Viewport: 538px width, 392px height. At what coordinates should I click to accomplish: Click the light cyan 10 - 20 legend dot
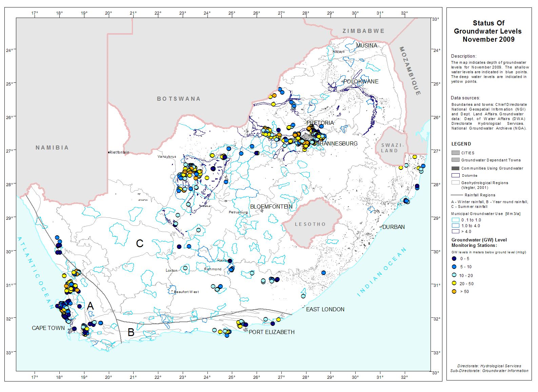pos(454,275)
